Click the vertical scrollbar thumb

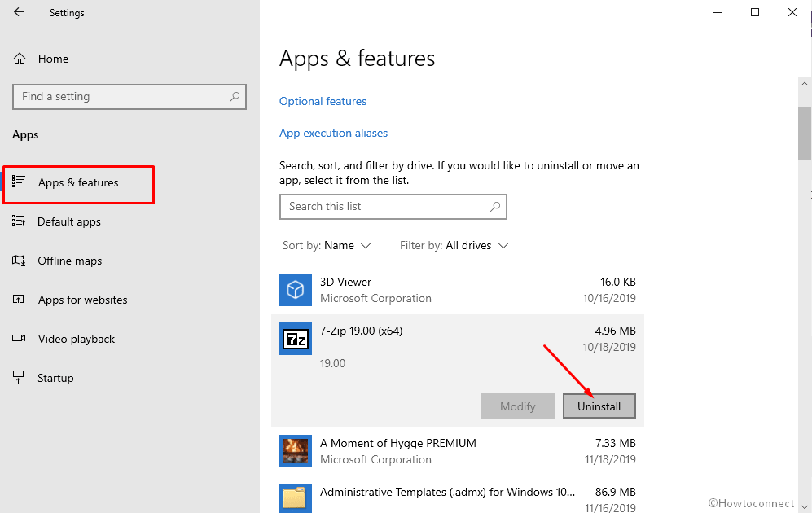[804, 134]
